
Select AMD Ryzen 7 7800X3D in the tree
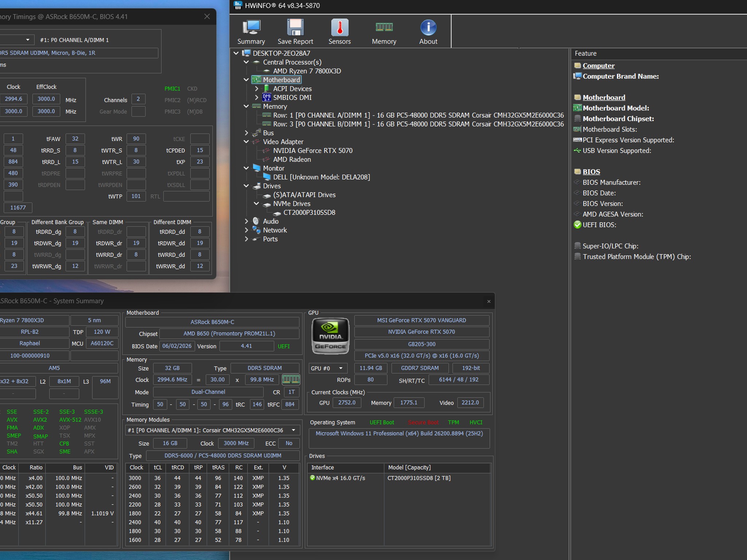coord(307,71)
